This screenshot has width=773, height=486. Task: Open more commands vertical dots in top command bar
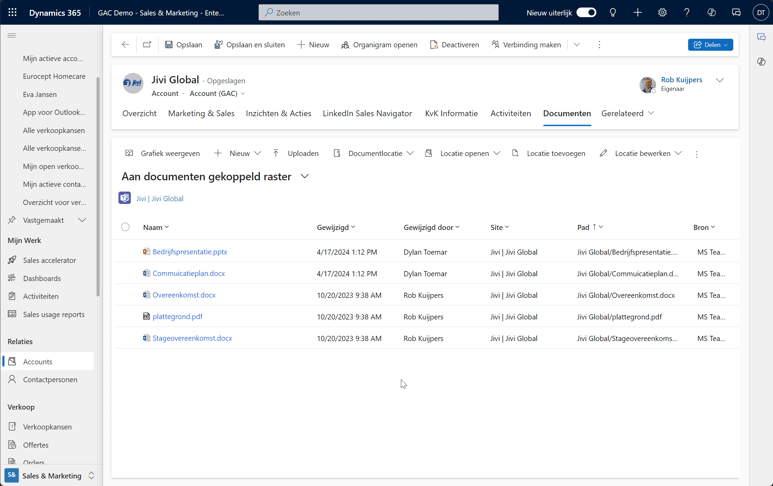click(599, 44)
